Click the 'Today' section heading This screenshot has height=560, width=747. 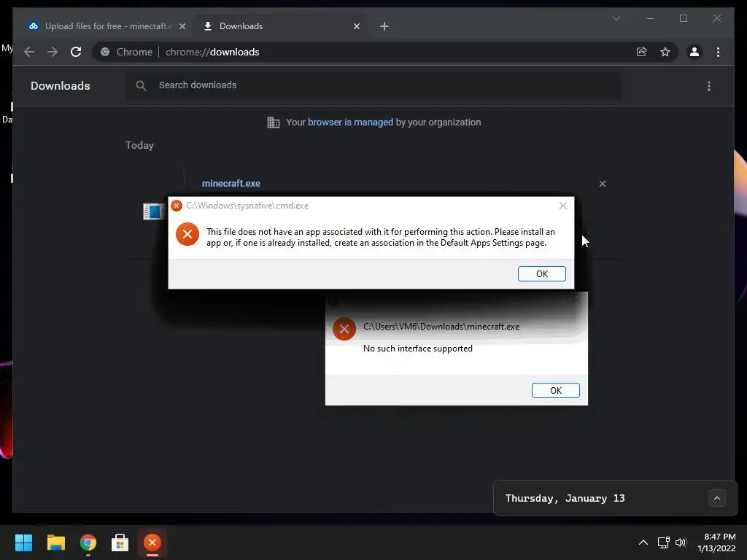tap(139, 145)
